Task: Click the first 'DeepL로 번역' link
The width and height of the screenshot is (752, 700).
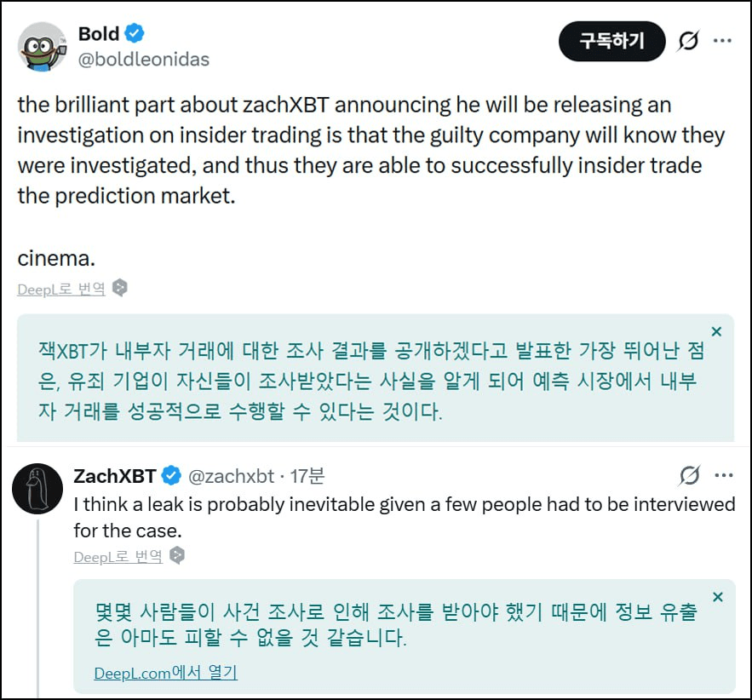Action: click(61, 289)
